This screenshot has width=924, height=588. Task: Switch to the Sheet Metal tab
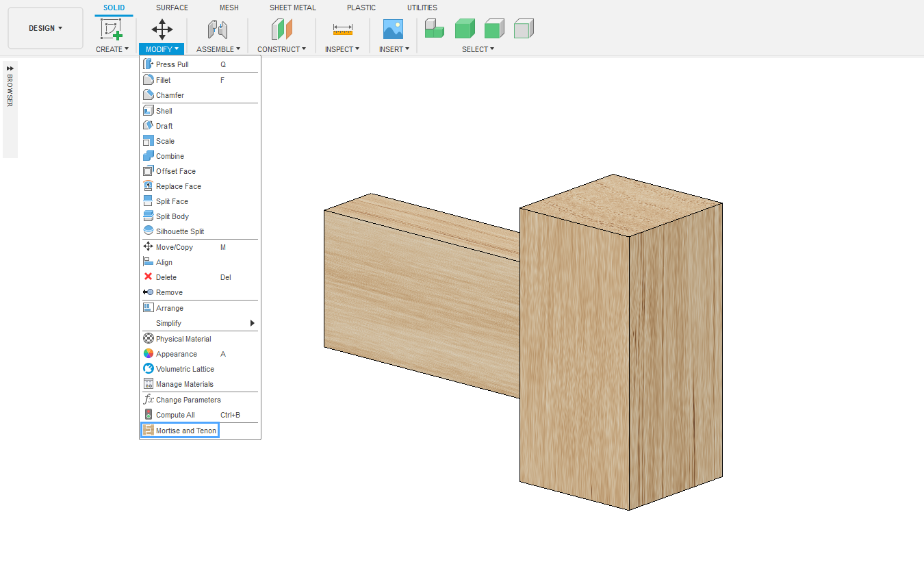click(292, 8)
